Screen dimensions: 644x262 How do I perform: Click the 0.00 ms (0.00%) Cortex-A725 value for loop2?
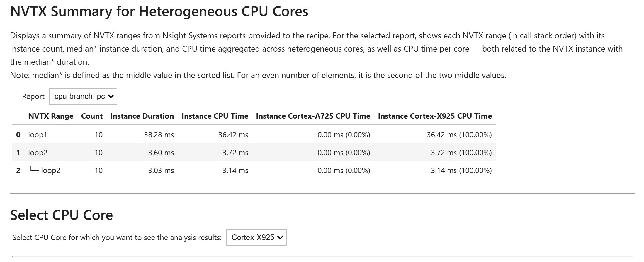[344, 153]
